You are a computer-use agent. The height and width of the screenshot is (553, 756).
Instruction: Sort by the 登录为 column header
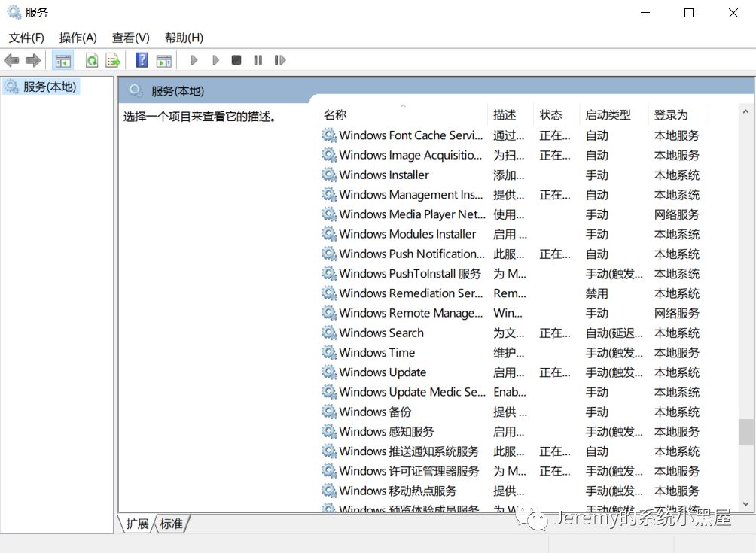click(676, 114)
